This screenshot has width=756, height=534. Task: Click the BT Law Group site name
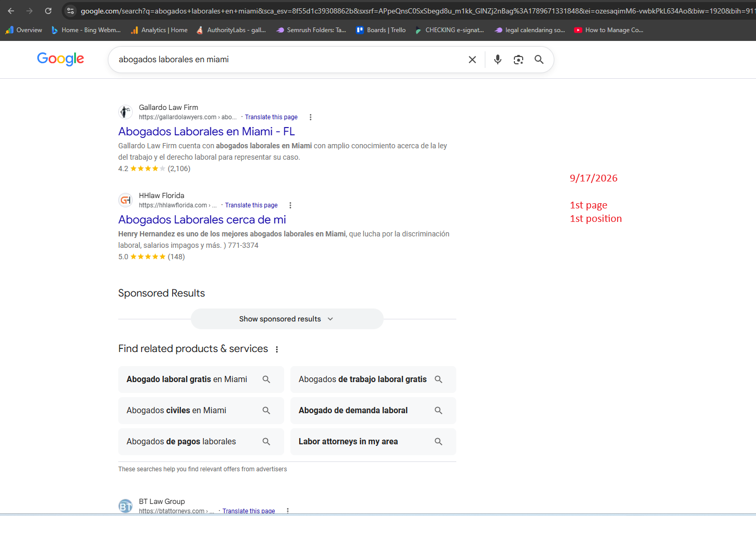point(162,501)
